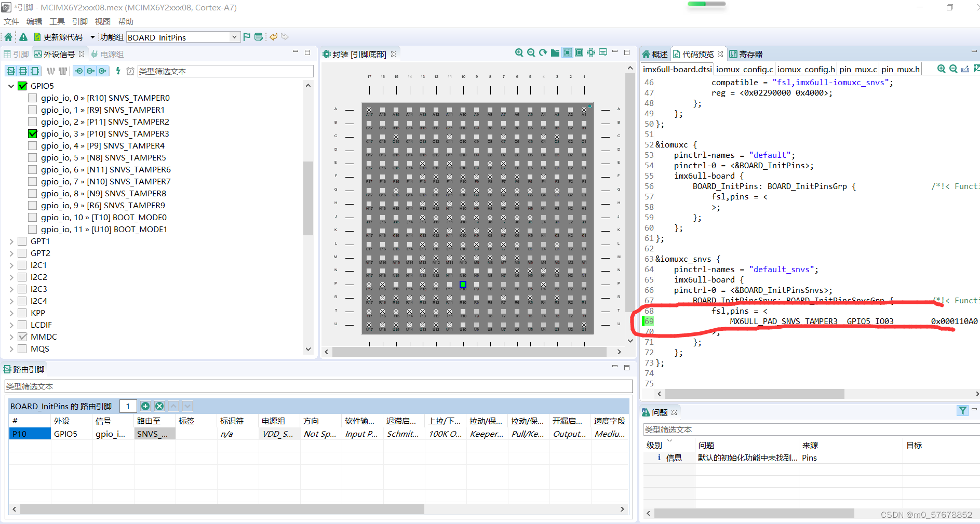Rotate the package view
Viewport: 980px width, 524px height.
[543, 53]
